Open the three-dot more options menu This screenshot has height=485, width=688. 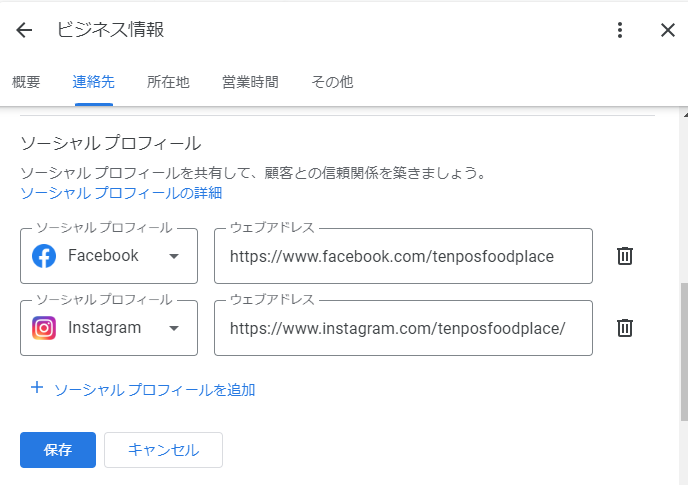tap(620, 30)
